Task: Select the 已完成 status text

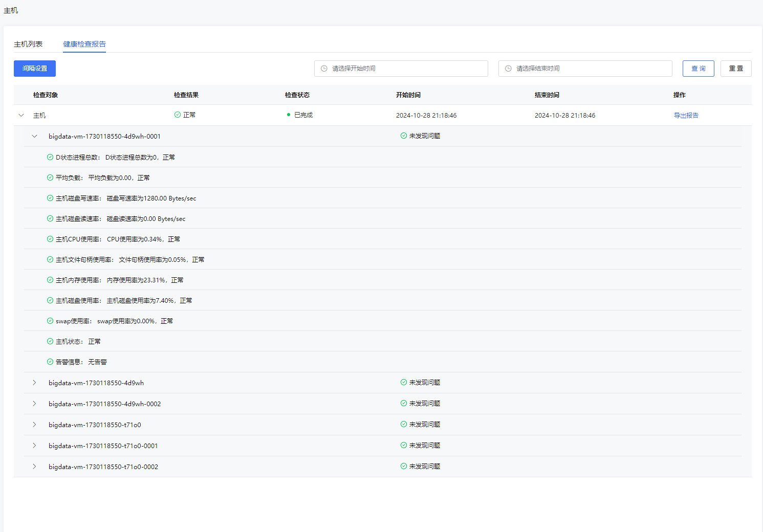Action: click(x=303, y=115)
